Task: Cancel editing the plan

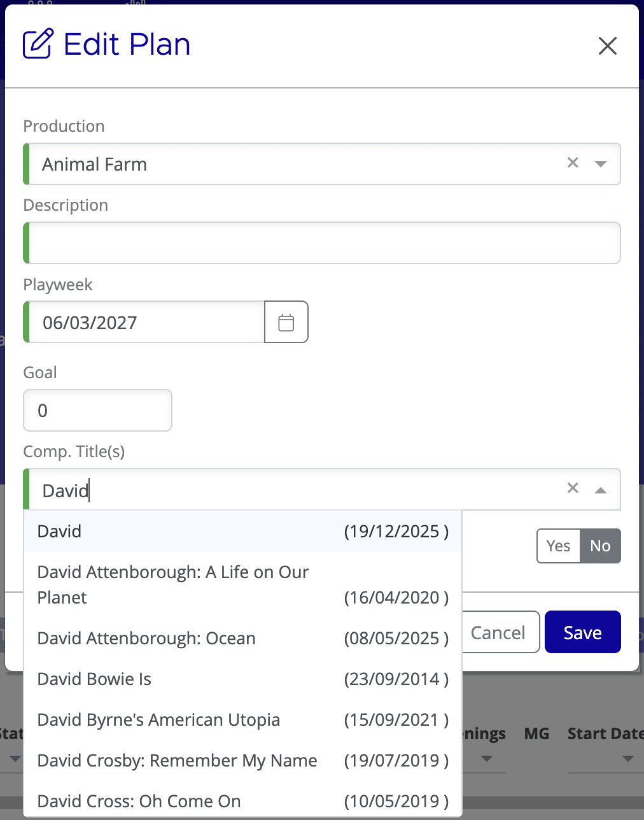Action: [499, 632]
